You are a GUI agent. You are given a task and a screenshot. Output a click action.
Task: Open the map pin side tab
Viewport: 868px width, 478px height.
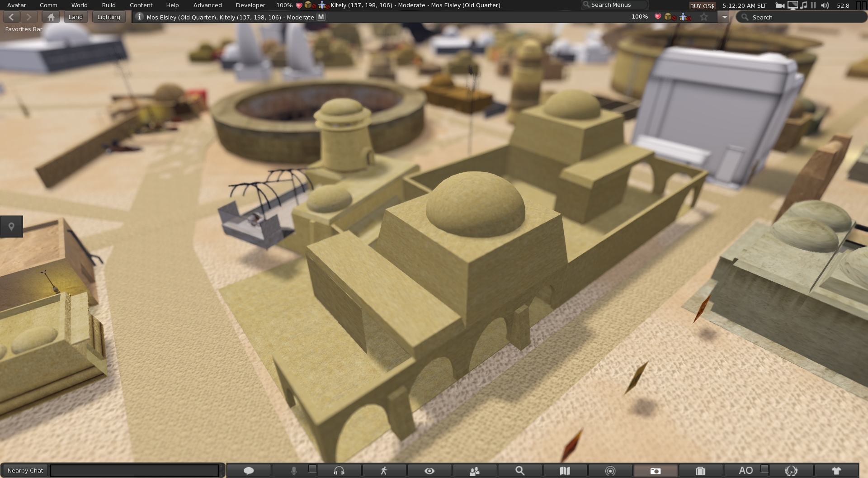pyautogui.click(x=11, y=227)
